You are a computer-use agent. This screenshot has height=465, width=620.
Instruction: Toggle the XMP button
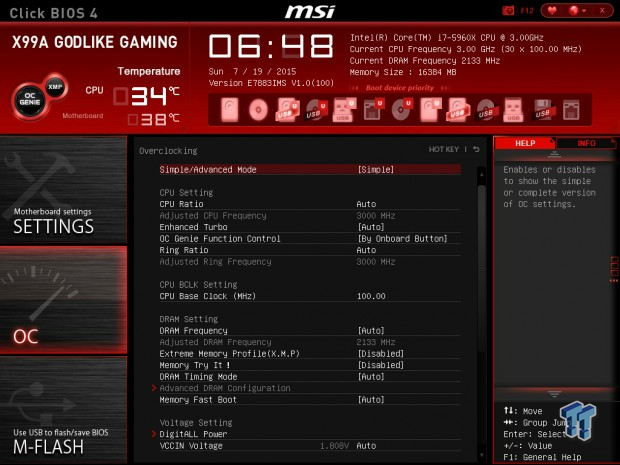click(x=55, y=86)
